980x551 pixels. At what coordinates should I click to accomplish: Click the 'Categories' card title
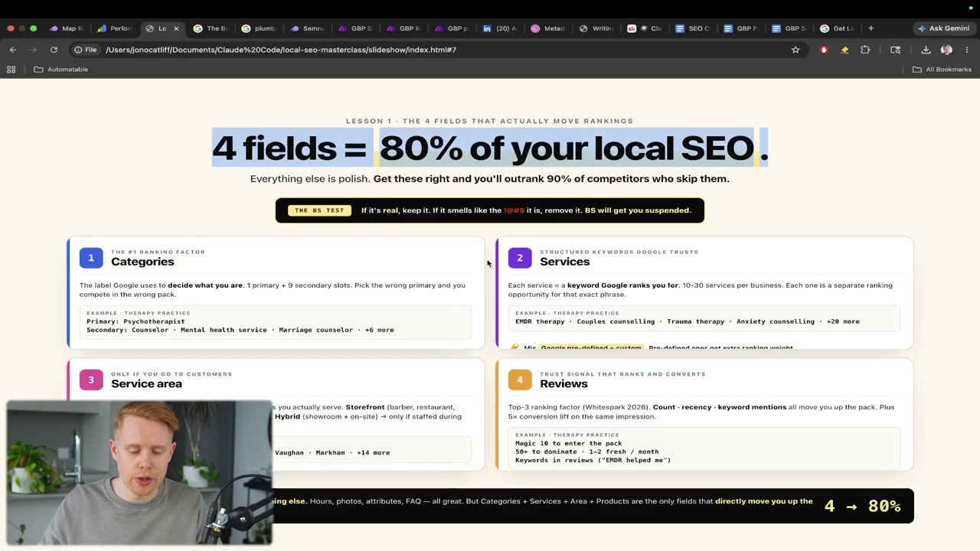[x=142, y=262]
